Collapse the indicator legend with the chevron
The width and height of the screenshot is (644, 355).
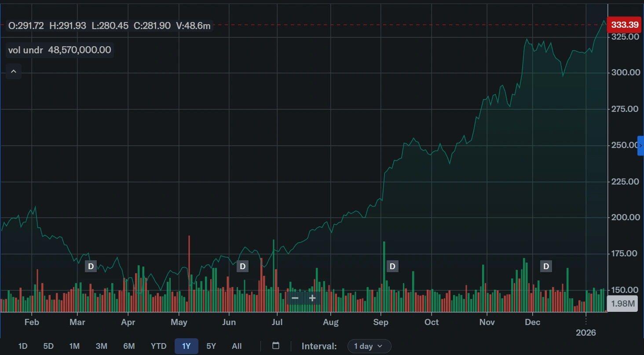tap(14, 71)
